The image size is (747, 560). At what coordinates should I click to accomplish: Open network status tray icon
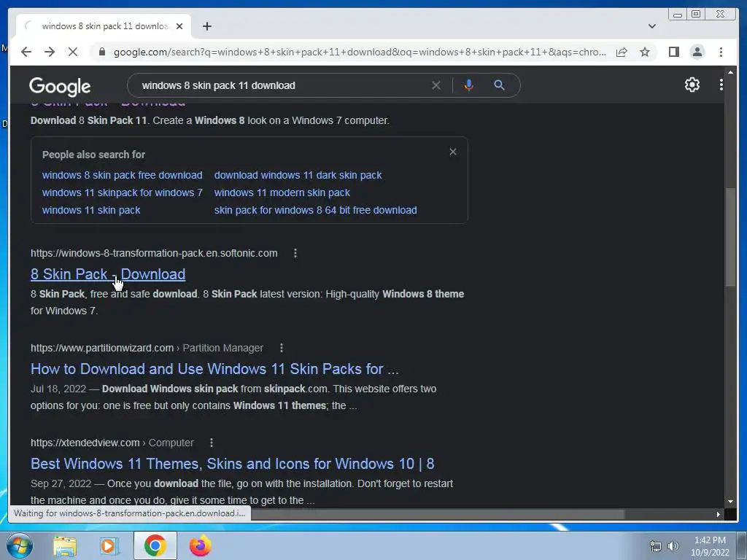(x=656, y=546)
